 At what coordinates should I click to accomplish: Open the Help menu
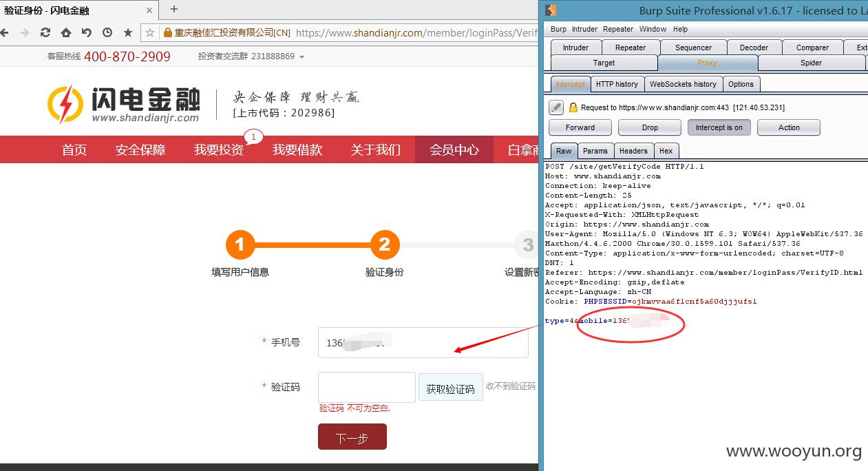point(680,29)
